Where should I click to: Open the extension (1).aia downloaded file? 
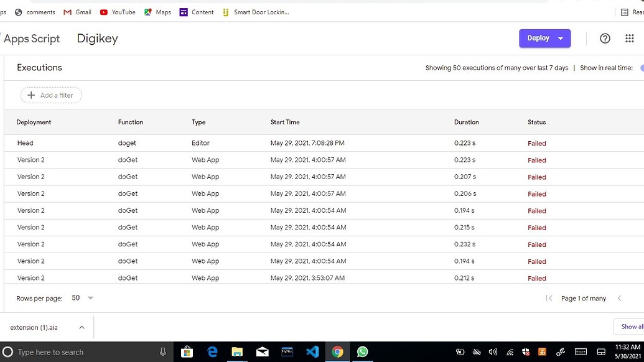(34, 328)
